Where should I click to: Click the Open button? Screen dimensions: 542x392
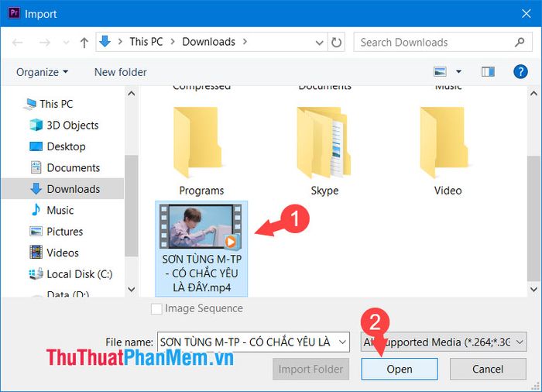(400, 370)
